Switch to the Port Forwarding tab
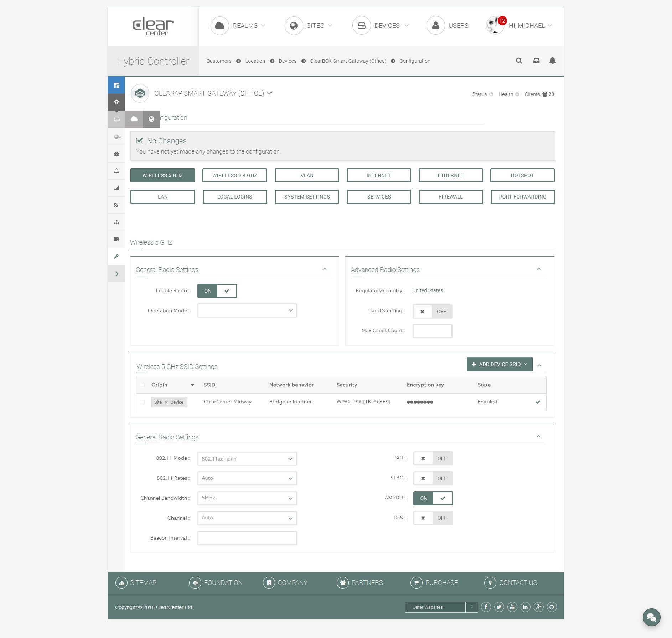This screenshot has width=672, height=638. (x=523, y=197)
